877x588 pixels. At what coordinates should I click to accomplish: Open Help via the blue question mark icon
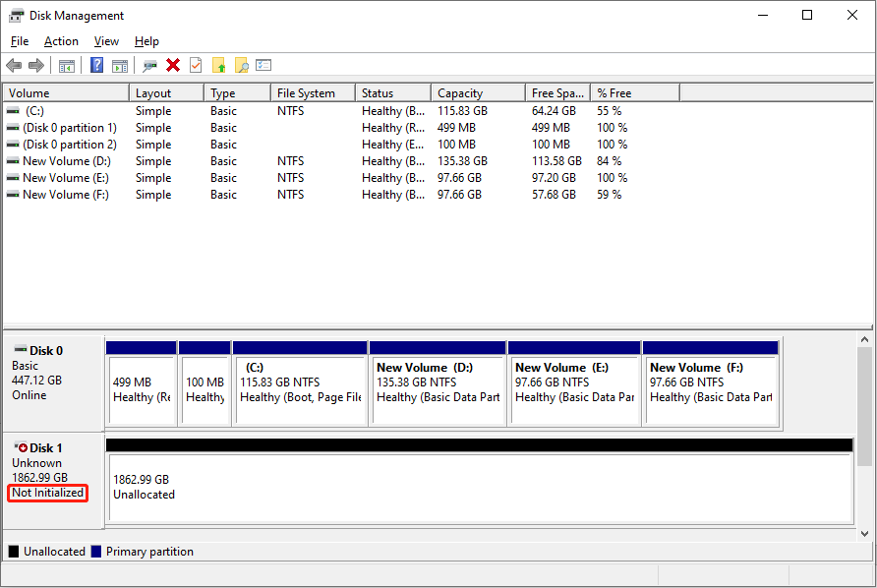(x=96, y=66)
